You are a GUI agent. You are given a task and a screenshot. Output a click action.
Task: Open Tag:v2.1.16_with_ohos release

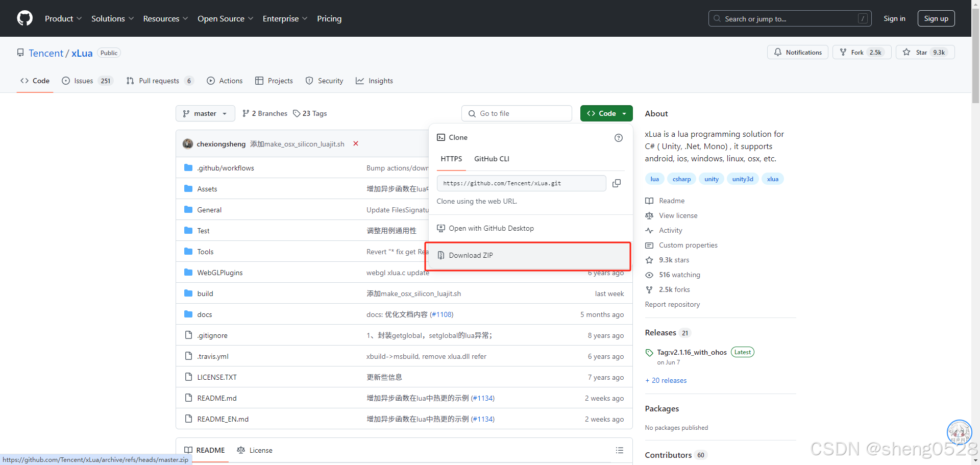[692, 352]
